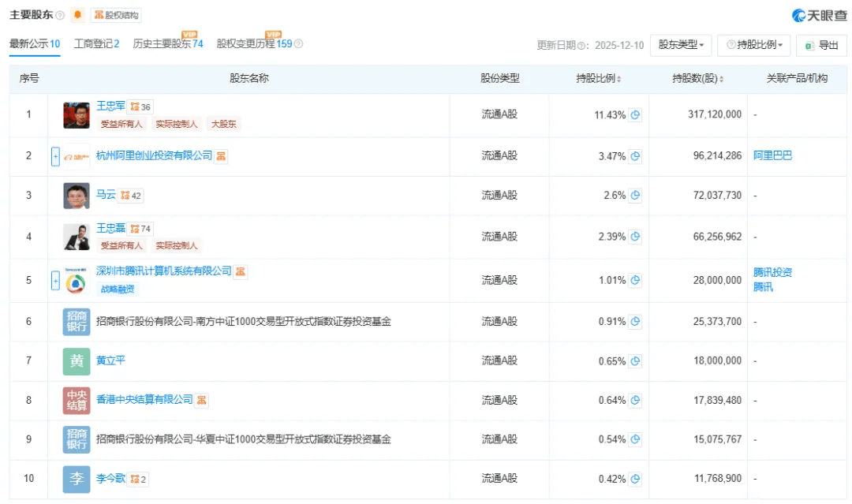Click the help icon beside 主要股东 title
The height and width of the screenshot is (504, 852).
click(x=60, y=16)
